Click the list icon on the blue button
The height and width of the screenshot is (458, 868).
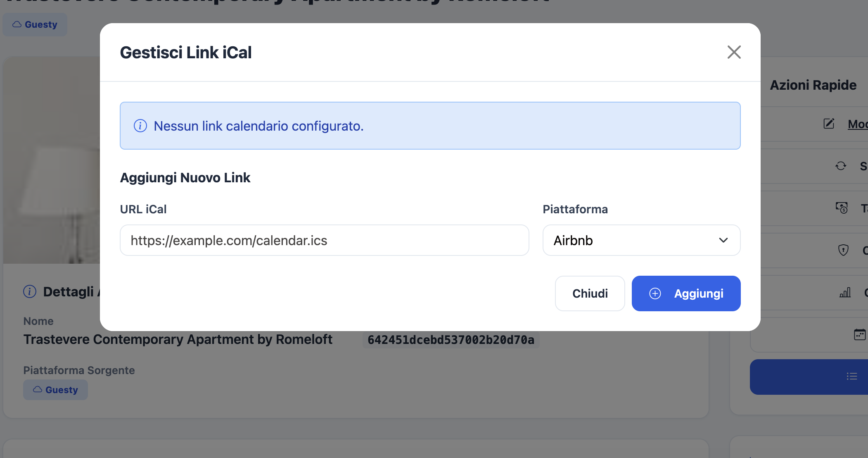851,376
